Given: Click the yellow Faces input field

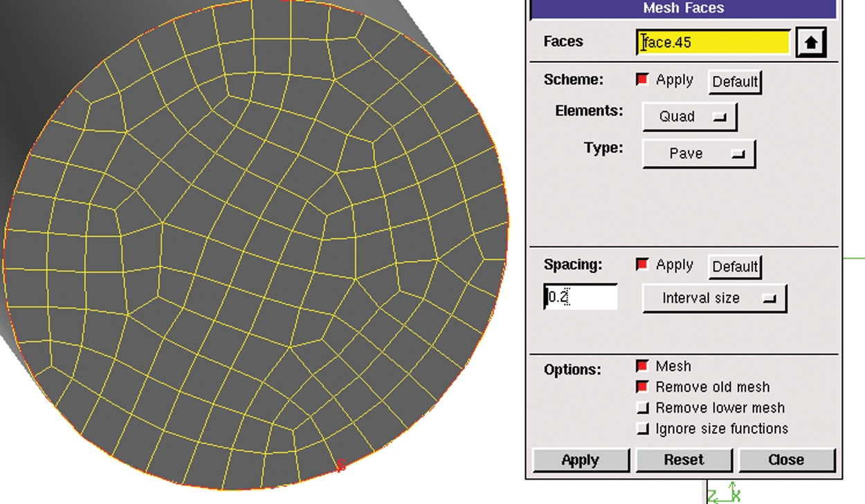Looking at the screenshot, I should (713, 43).
